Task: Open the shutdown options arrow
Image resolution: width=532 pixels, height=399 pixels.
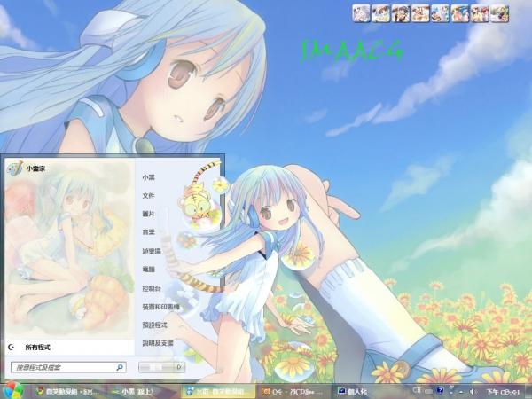Action: 179,367
